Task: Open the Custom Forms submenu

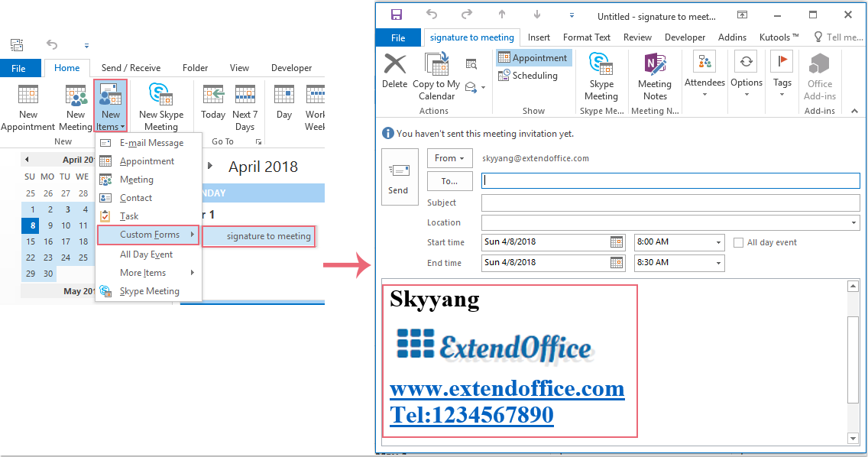Action: [x=147, y=235]
